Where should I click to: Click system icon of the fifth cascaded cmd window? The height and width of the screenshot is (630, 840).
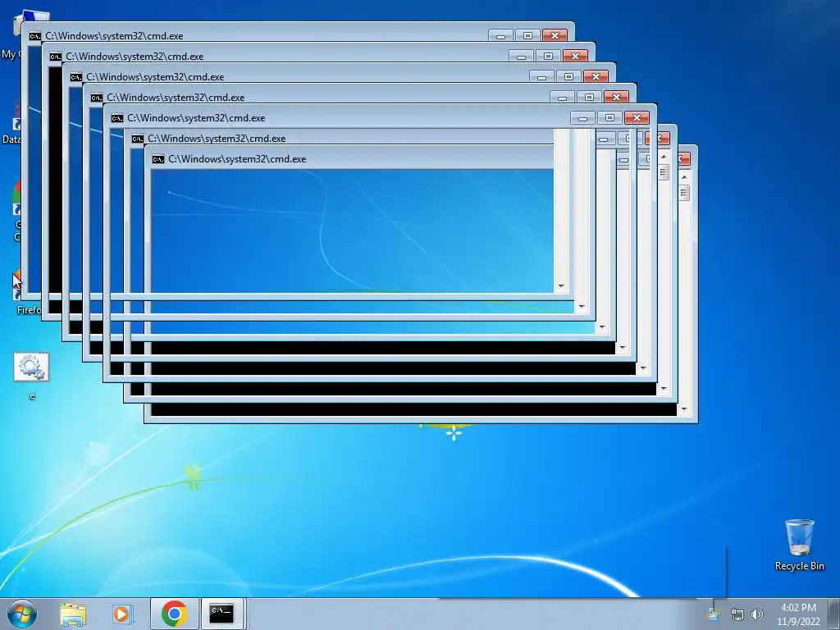[x=117, y=118]
